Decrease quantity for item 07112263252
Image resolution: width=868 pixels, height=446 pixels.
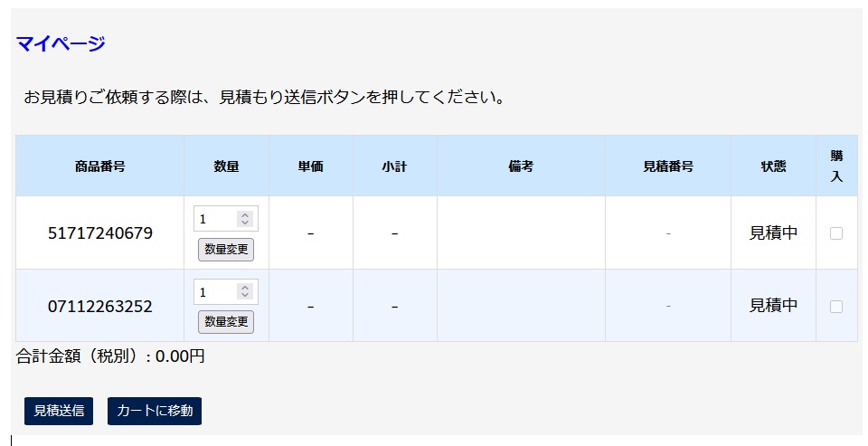[x=245, y=295]
